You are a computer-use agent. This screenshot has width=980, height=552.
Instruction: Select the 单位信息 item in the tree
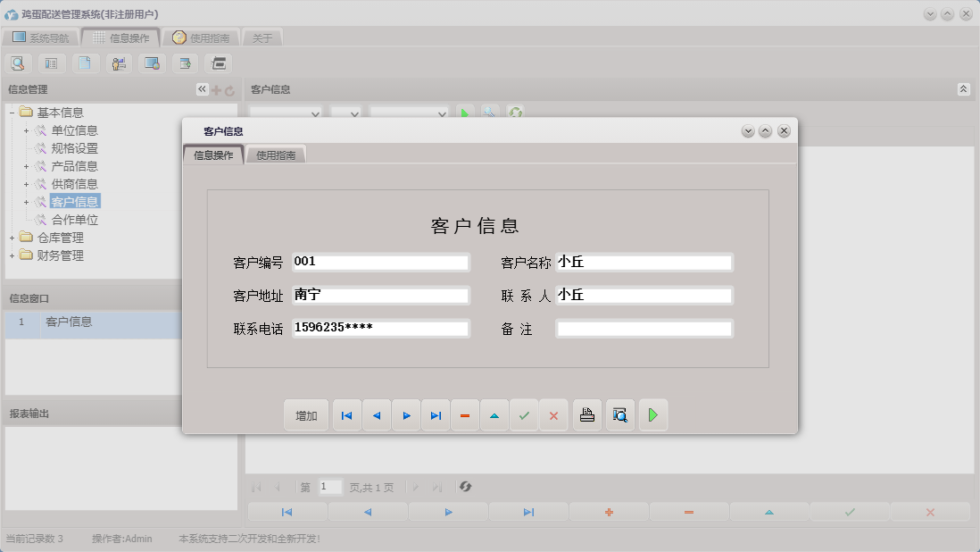(75, 130)
